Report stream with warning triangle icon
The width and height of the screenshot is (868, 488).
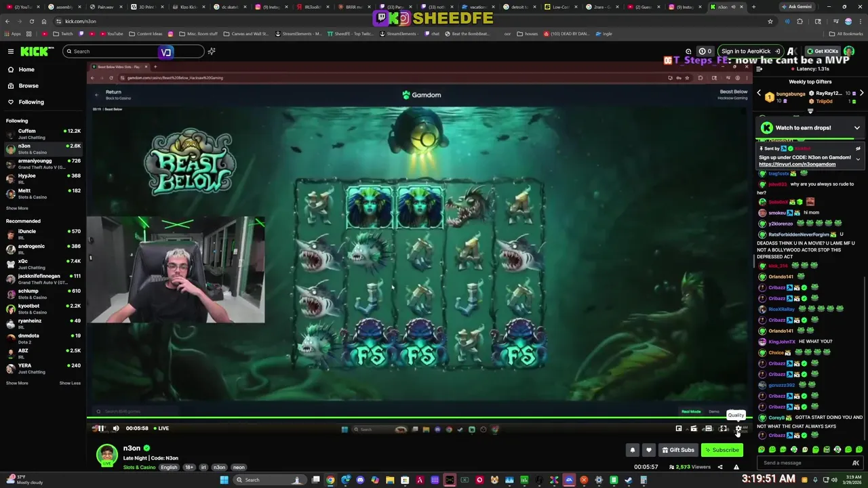point(736,467)
